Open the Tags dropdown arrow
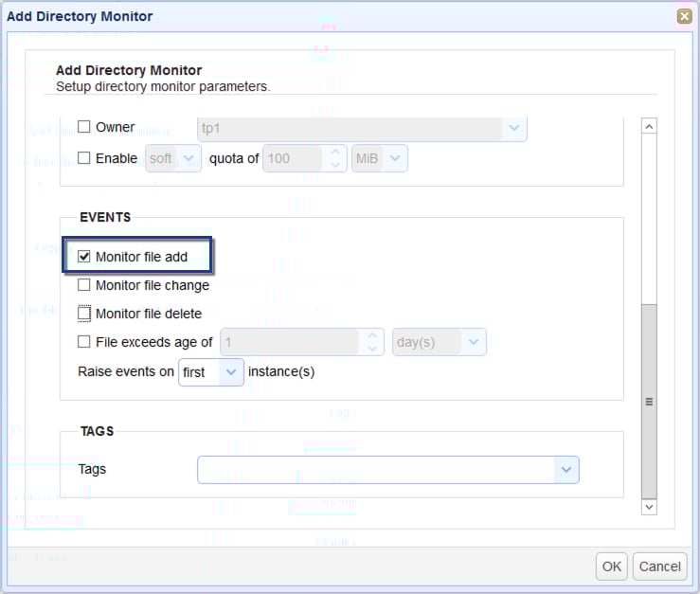700x594 pixels. pos(565,469)
